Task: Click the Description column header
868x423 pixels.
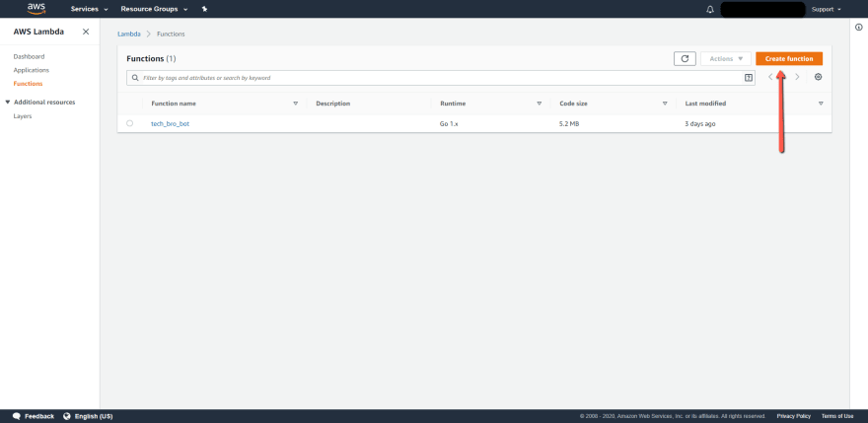Action: click(x=332, y=104)
